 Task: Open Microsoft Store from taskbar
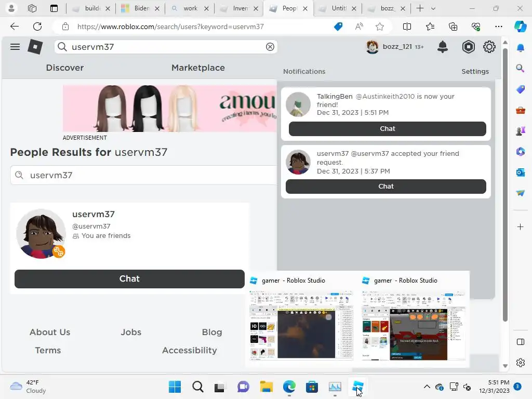coord(312,387)
